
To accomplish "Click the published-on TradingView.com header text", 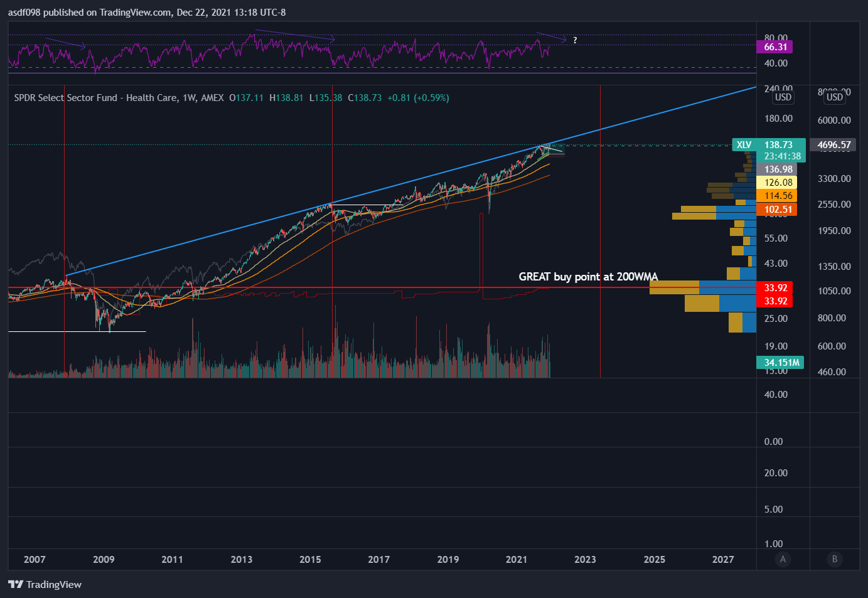I will coord(147,13).
